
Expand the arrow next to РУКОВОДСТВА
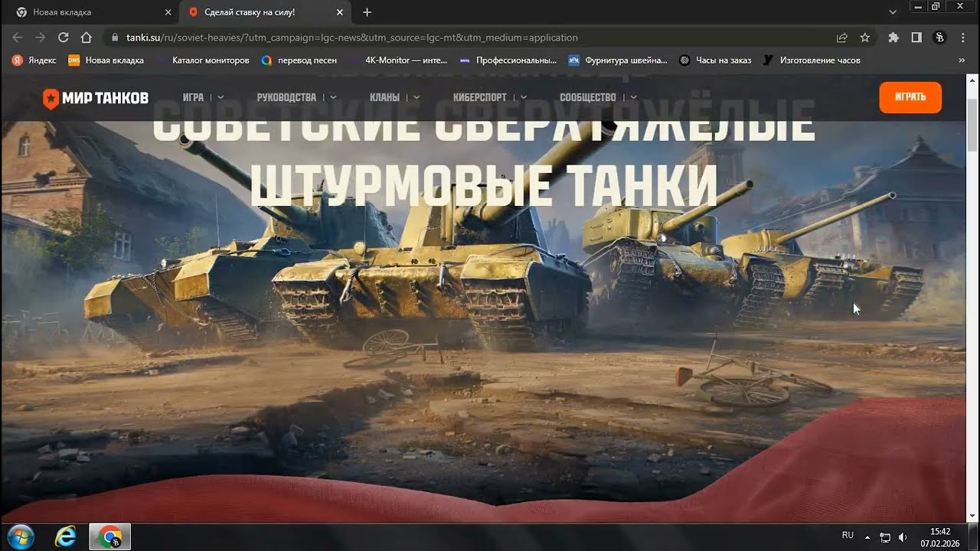point(333,97)
